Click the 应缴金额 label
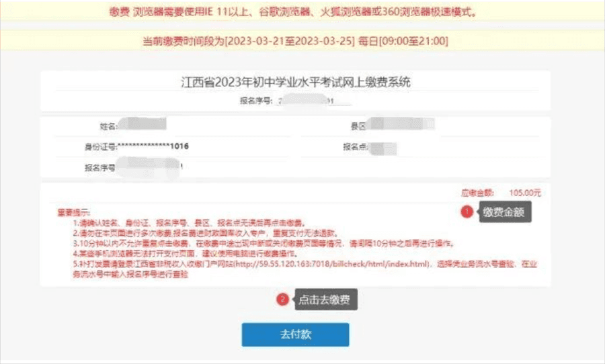Screen dimensions: 605x364 click(x=477, y=193)
